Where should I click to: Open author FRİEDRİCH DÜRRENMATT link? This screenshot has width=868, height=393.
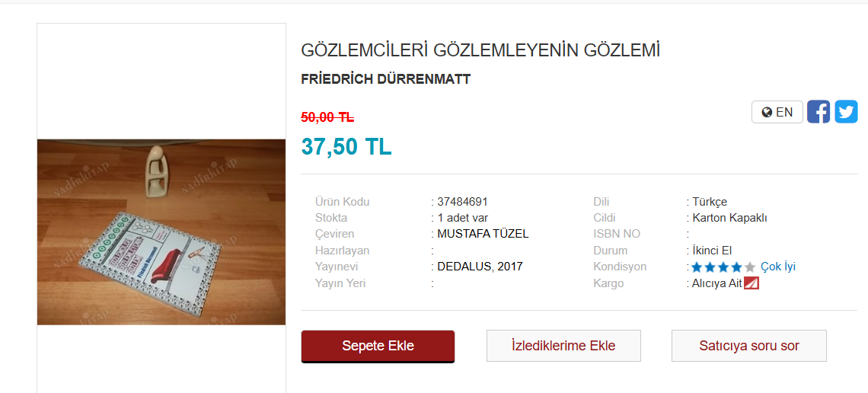point(386,79)
